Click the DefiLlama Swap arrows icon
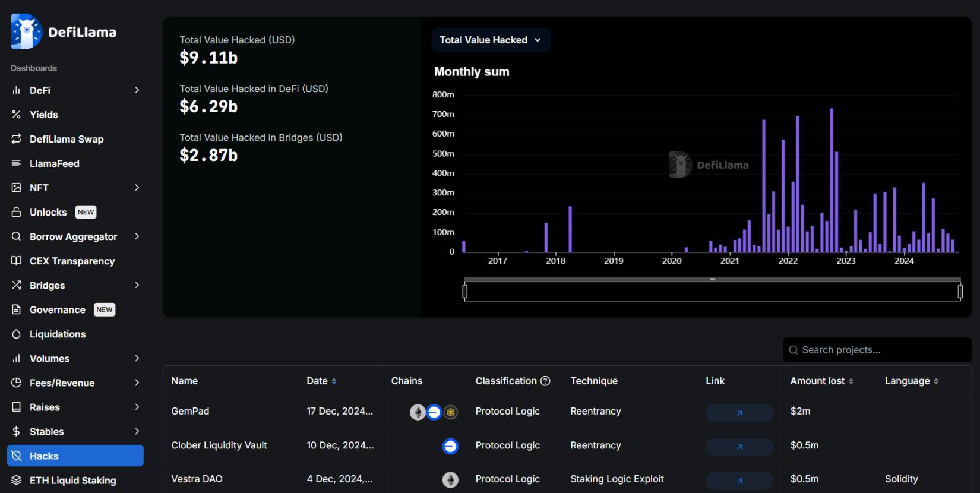The width and height of the screenshot is (980, 493). pos(17,139)
